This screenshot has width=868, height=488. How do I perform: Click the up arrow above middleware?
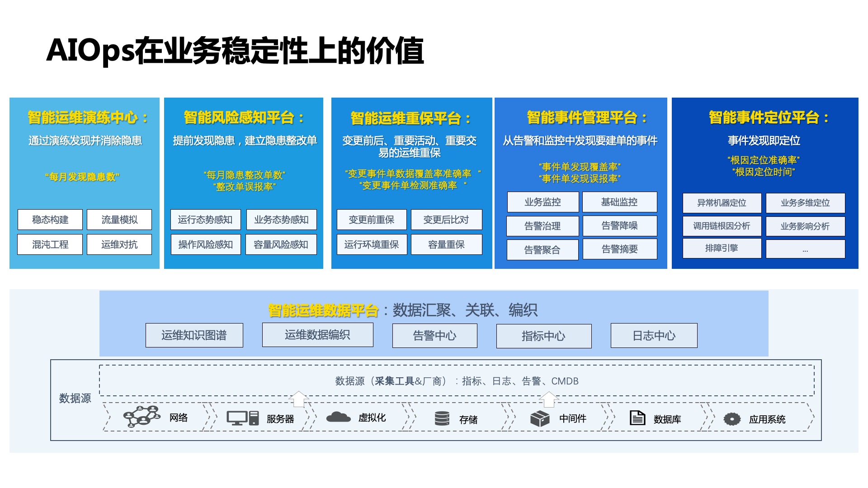coord(549,399)
